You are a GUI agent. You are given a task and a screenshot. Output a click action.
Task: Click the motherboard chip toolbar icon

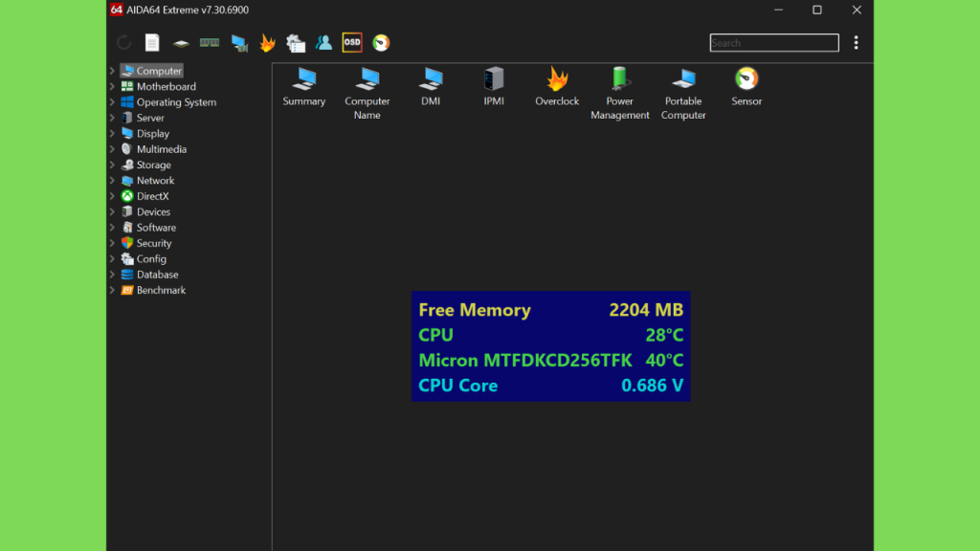181,43
